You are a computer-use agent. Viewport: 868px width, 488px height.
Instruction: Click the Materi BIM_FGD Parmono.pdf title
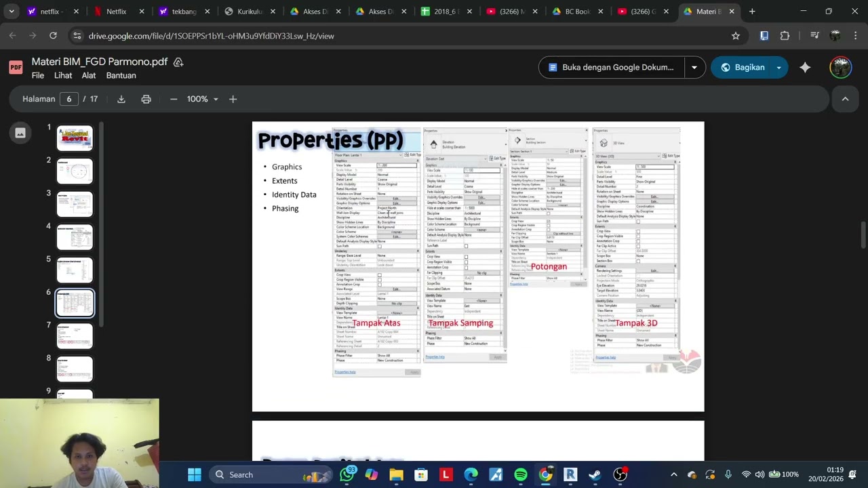[100, 62]
